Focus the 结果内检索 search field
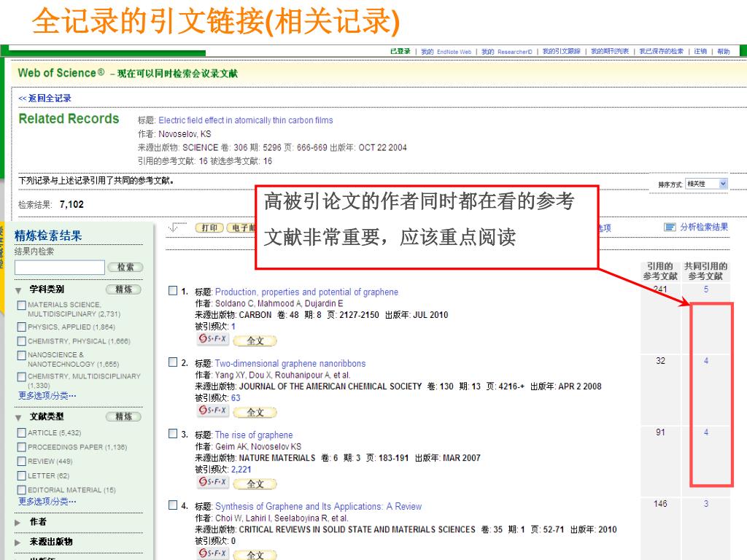 tap(60, 267)
